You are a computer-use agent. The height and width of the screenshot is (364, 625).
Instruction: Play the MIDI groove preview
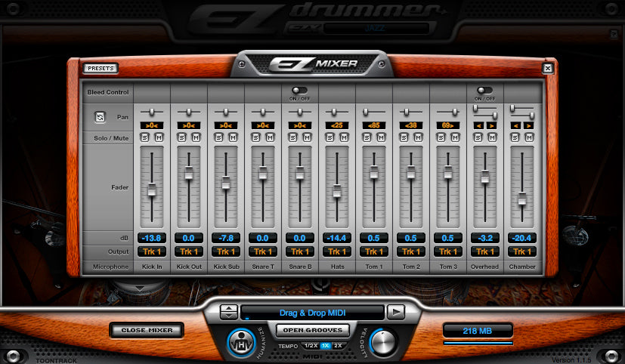point(395,311)
